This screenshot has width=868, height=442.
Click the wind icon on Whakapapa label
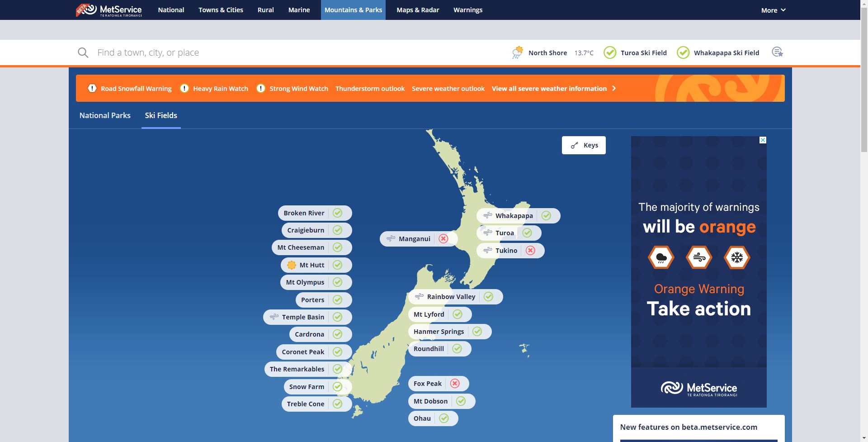click(487, 215)
